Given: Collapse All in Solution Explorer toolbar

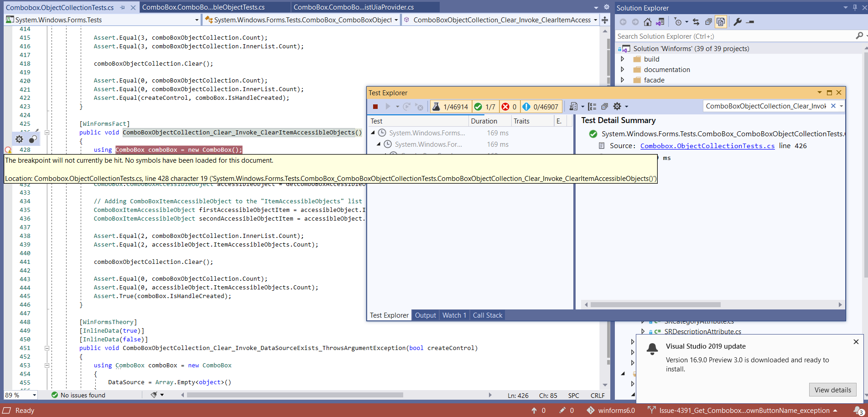Looking at the screenshot, I should (x=708, y=22).
